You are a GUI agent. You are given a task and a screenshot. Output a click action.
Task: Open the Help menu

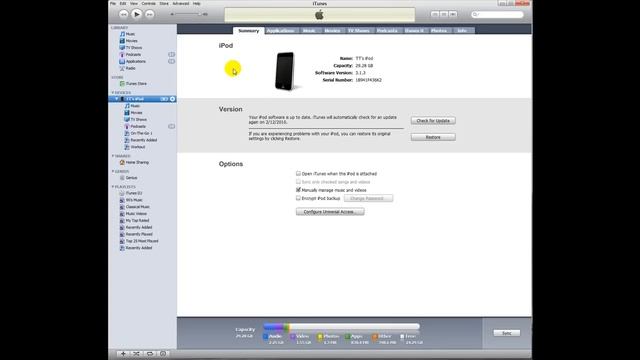[196, 4]
